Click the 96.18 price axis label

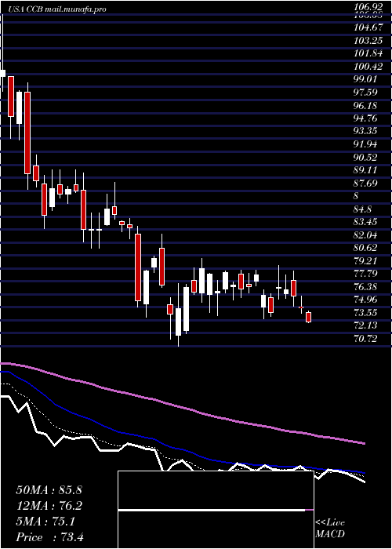point(366,105)
